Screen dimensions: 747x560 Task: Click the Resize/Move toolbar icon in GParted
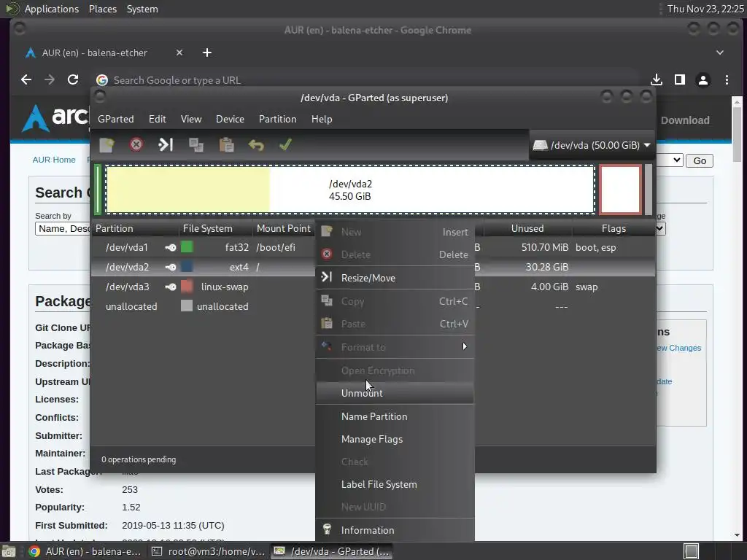pos(166,145)
